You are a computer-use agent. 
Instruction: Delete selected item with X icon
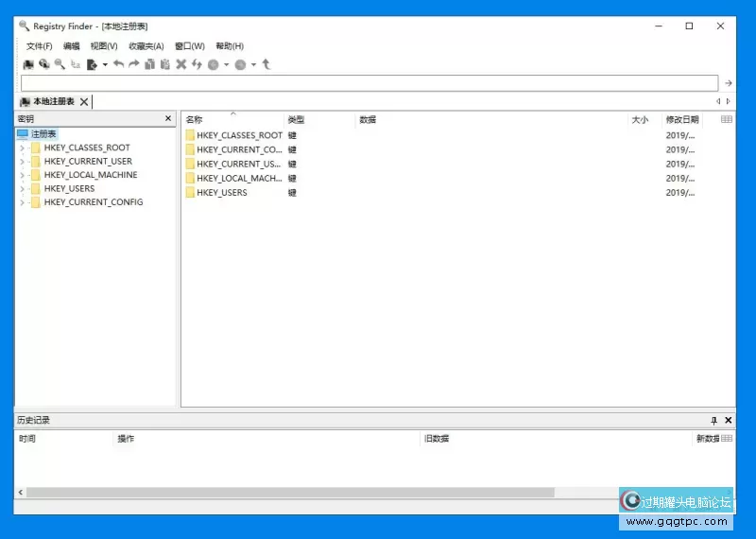pos(180,64)
